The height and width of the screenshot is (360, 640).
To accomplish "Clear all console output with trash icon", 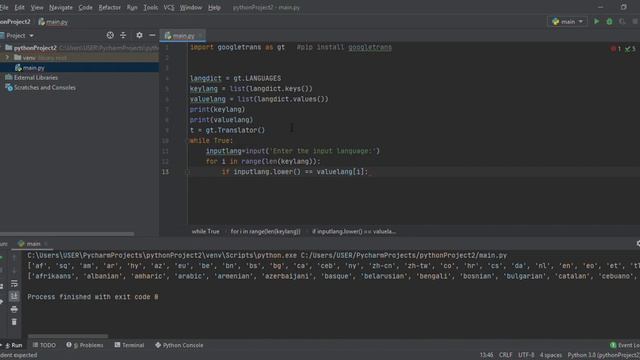I will tap(14, 322).
